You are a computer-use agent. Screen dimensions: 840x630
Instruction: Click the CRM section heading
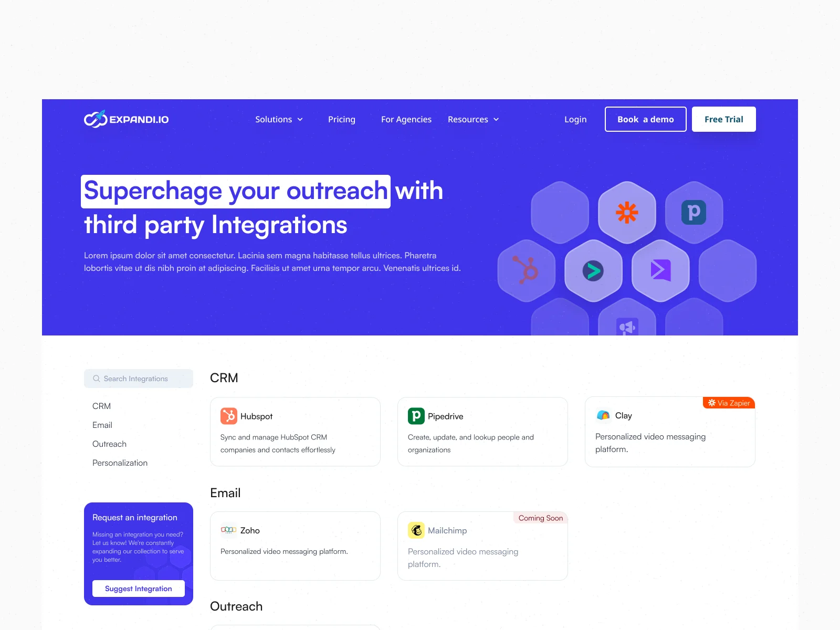pos(224,378)
